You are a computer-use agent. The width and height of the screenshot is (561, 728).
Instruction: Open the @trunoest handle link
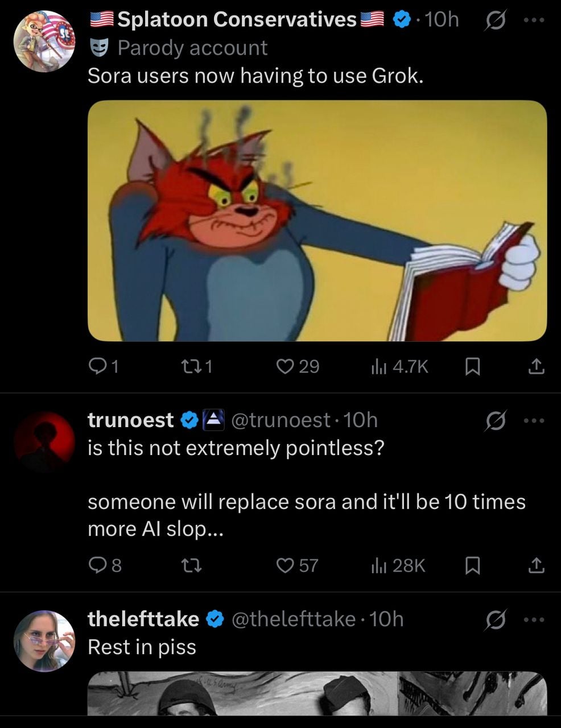[x=280, y=420]
